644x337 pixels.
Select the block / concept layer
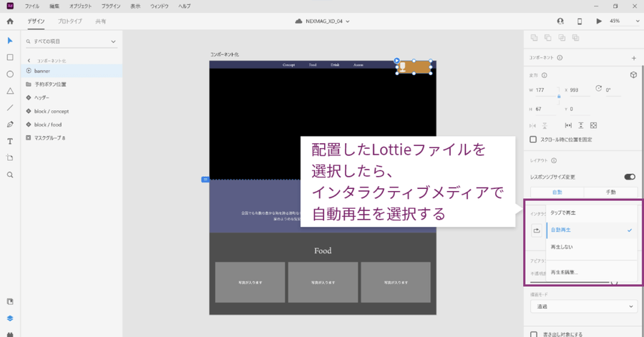pos(72,111)
